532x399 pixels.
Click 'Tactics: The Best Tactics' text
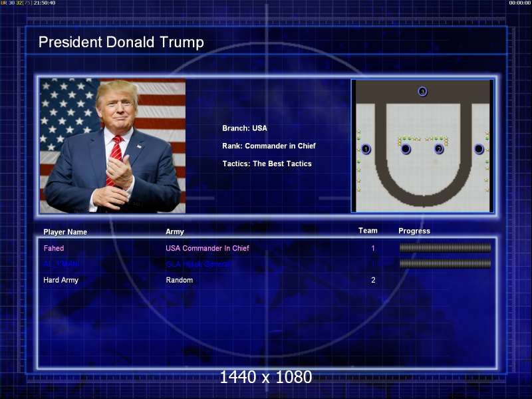[267, 164]
